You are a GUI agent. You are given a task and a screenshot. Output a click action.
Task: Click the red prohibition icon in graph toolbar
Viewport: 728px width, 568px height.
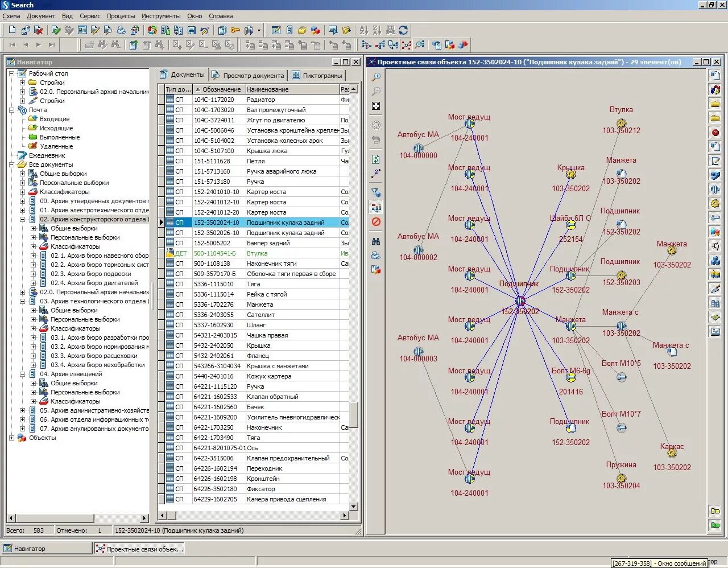click(376, 222)
